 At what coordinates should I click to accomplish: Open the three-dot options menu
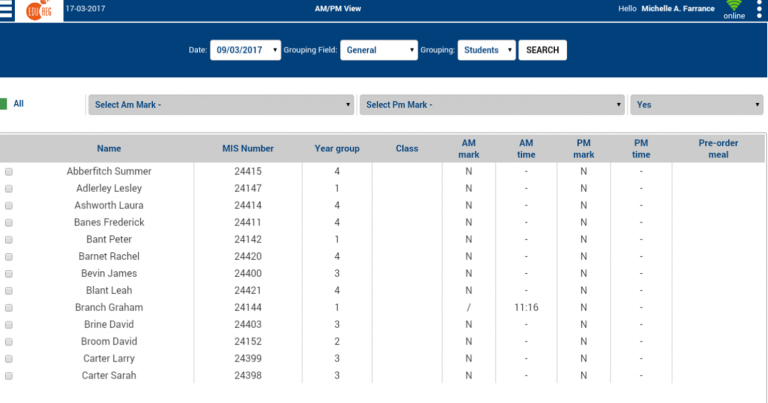coord(759,9)
